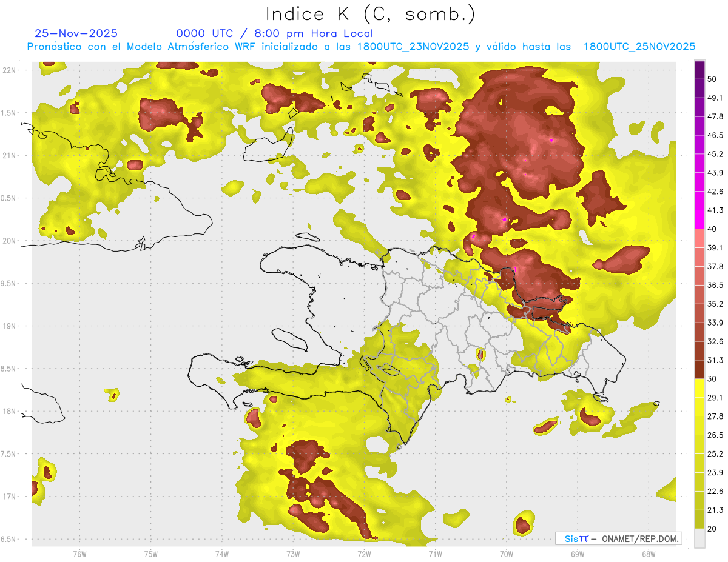This screenshot has height=562, width=728.
Task: Click the colorbar value '46.5'
Action: (715, 135)
